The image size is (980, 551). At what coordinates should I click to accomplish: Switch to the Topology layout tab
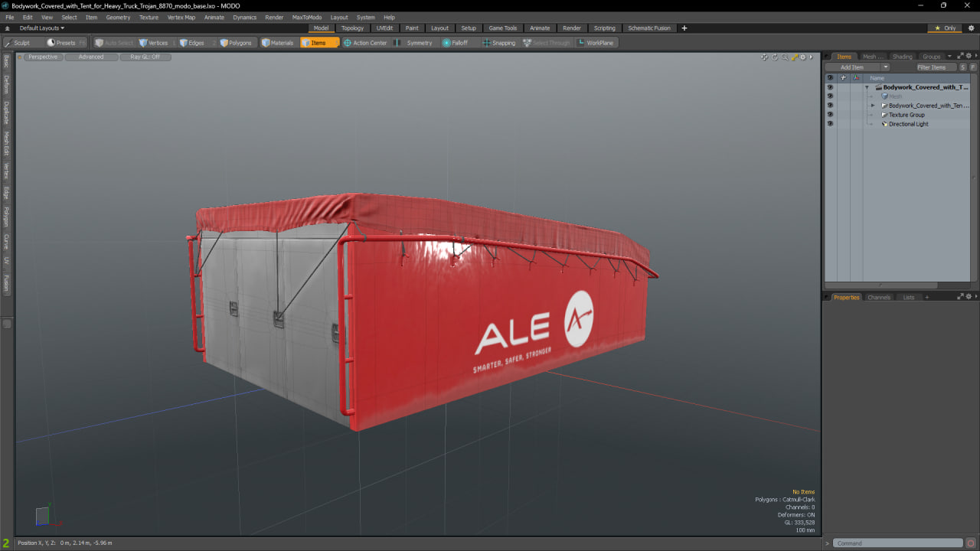pos(352,28)
